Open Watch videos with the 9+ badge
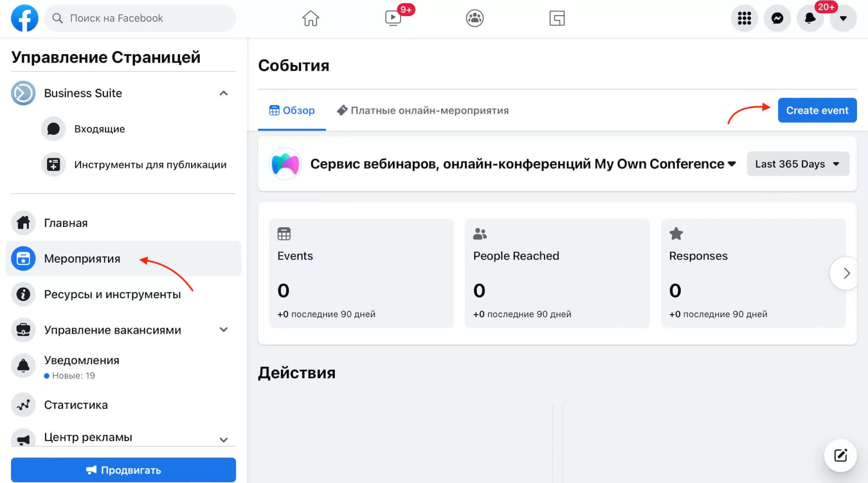This screenshot has width=868, height=483. (392, 18)
